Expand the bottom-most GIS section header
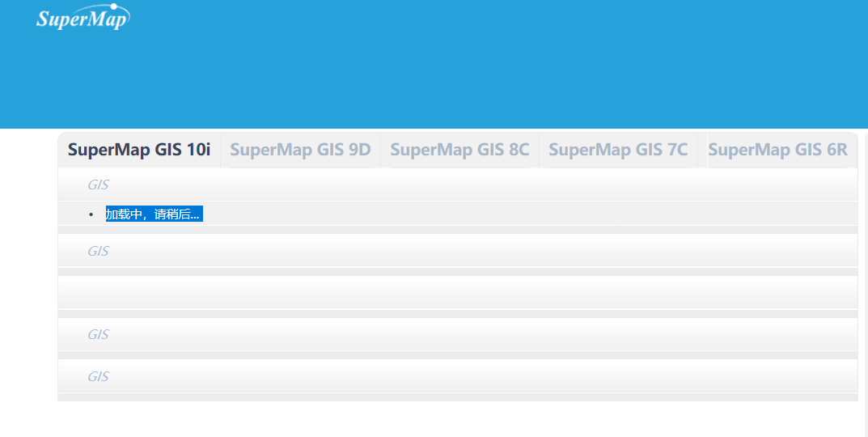Viewport: 868px width, 437px height. pyautogui.click(x=458, y=376)
